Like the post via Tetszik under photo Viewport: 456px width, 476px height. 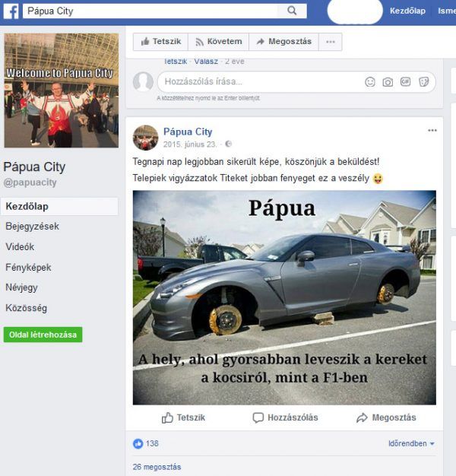pos(183,417)
